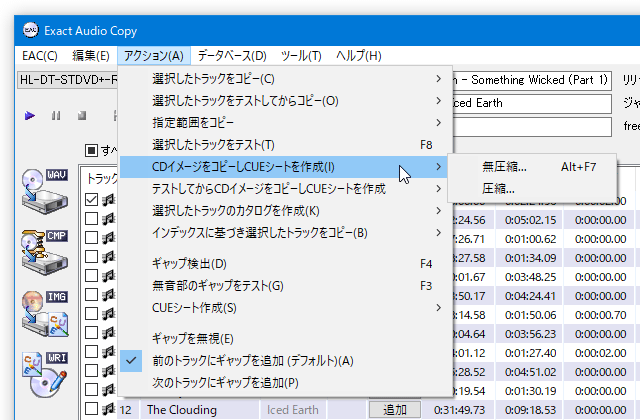Check the track checkbox in the 0:03:48.25 row
Viewport: 640px width, 420px height.
[91, 276]
